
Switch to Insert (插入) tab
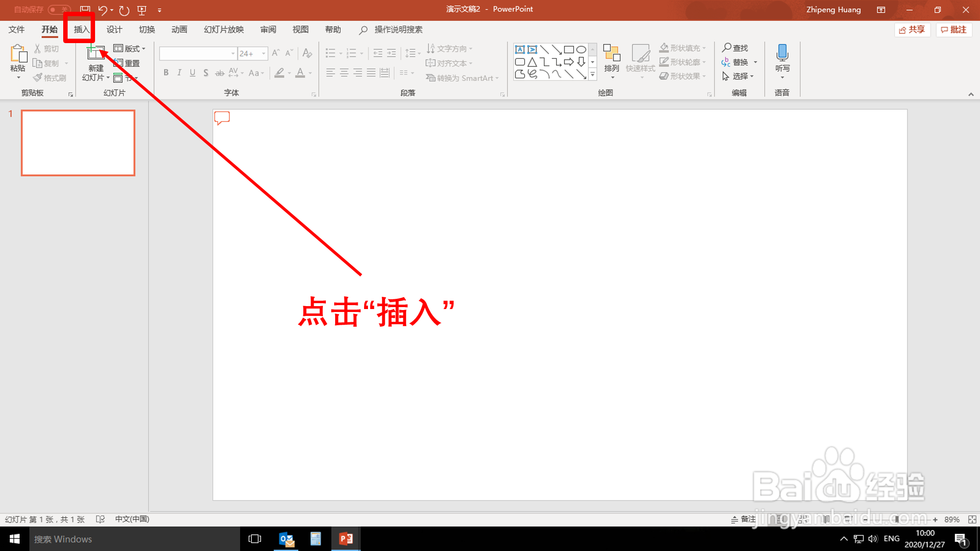pos(81,29)
